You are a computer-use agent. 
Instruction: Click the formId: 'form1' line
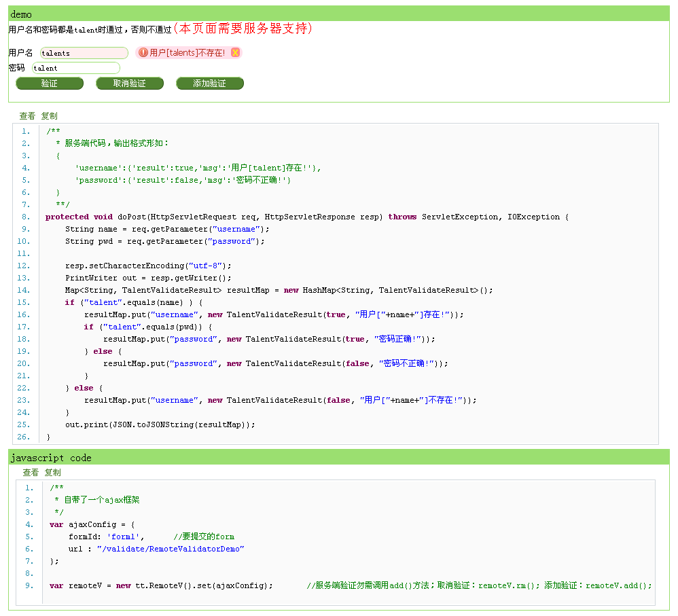(x=151, y=537)
